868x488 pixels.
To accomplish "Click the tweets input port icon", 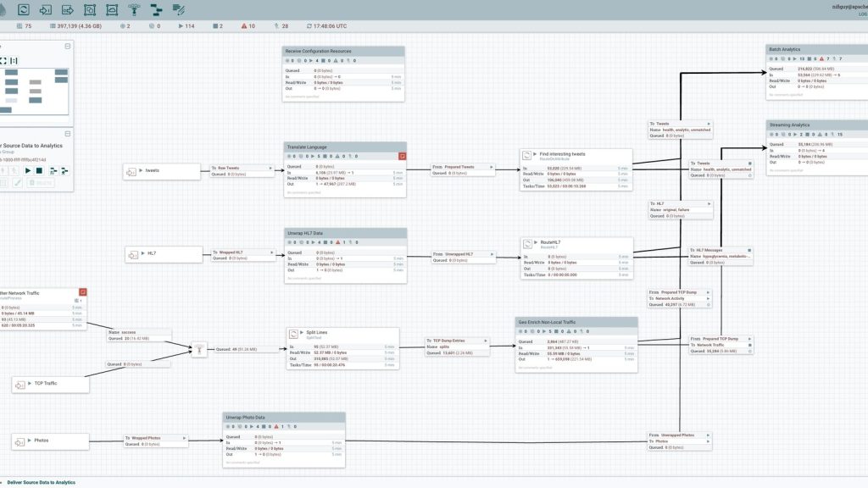I will (131, 172).
